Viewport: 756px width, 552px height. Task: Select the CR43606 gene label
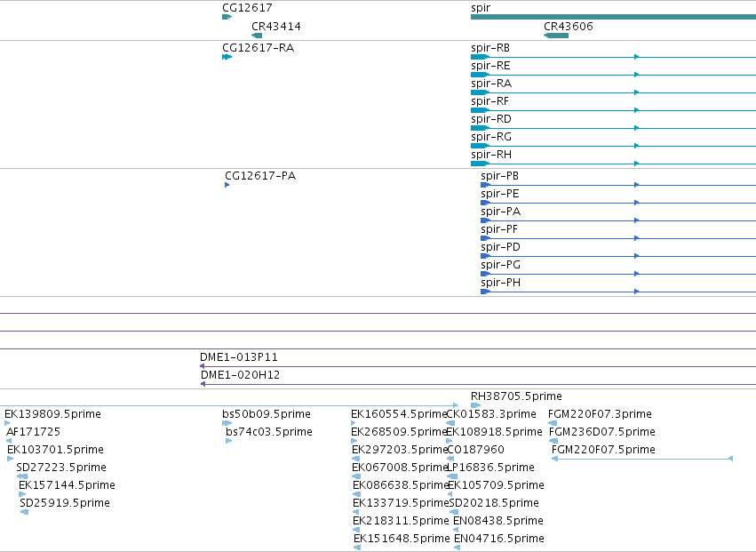[568, 27]
